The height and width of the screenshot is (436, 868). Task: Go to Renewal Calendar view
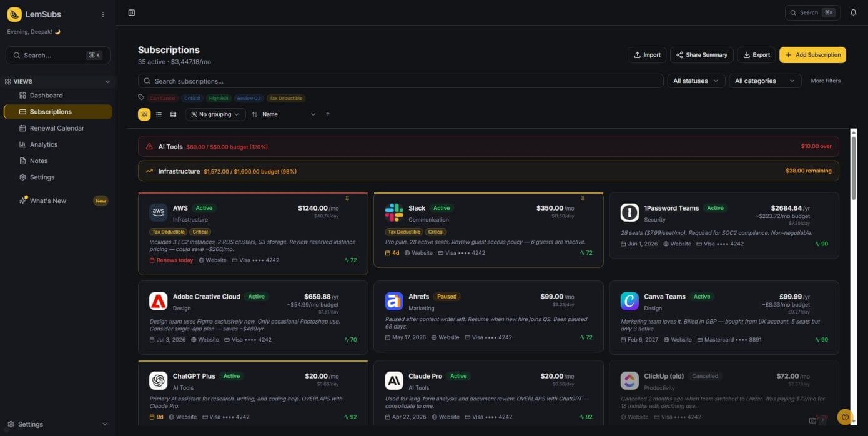[57, 128]
